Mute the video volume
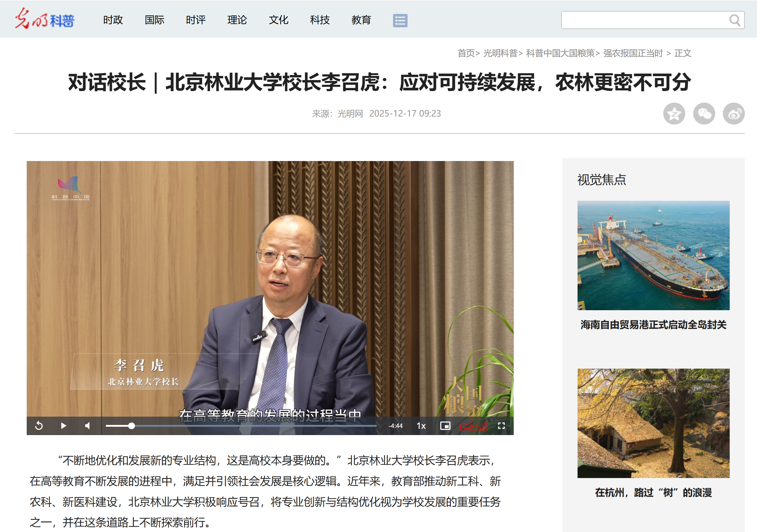This screenshot has width=757, height=532. point(88,426)
